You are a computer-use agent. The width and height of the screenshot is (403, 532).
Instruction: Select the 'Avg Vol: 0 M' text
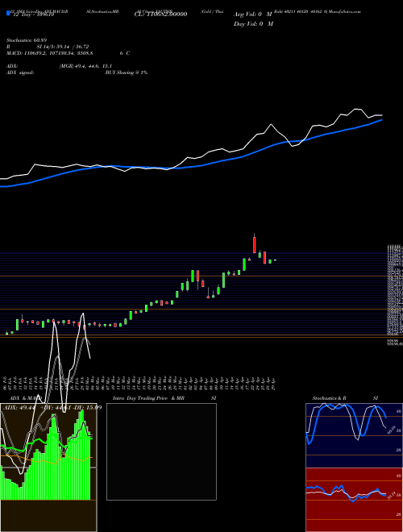(253, 15)
